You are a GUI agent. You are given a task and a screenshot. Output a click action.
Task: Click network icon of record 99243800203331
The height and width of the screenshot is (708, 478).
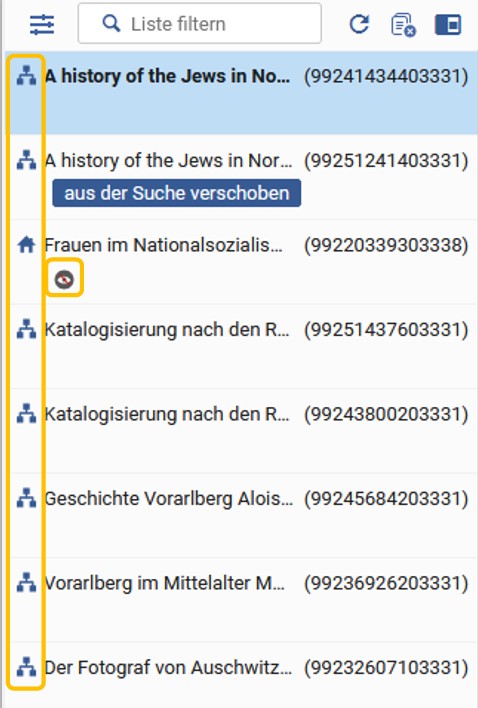pyautogui.click(x=26, y=414)
